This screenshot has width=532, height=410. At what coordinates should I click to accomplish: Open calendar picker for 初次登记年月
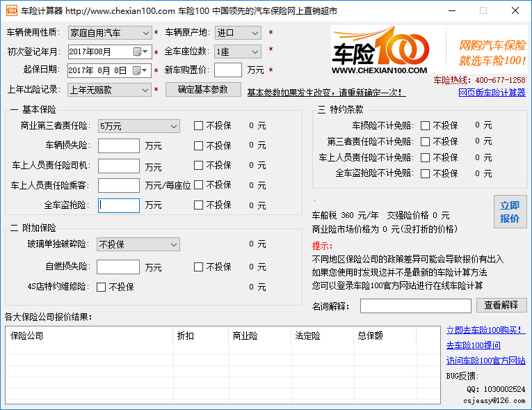140,52
